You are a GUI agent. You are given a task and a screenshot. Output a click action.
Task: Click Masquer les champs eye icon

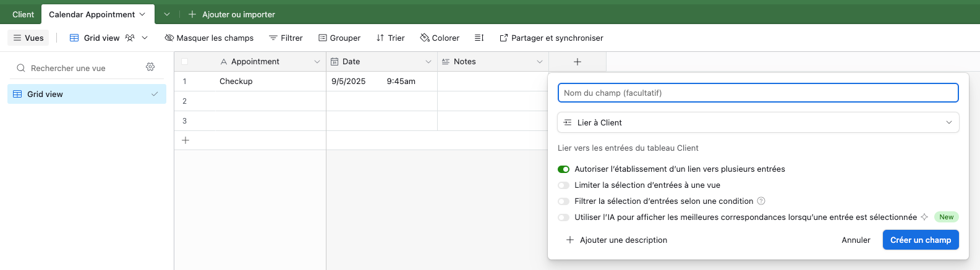[x=169, y=38]
